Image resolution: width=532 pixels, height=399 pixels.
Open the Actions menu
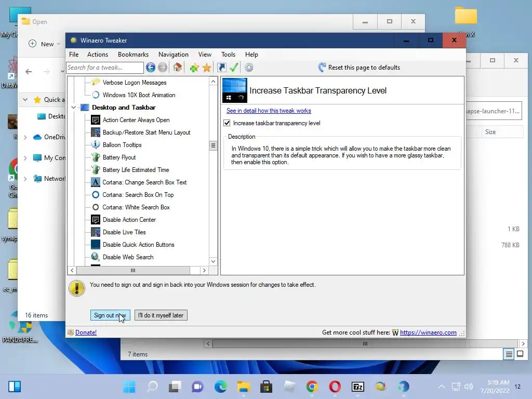tap(97, 54)
